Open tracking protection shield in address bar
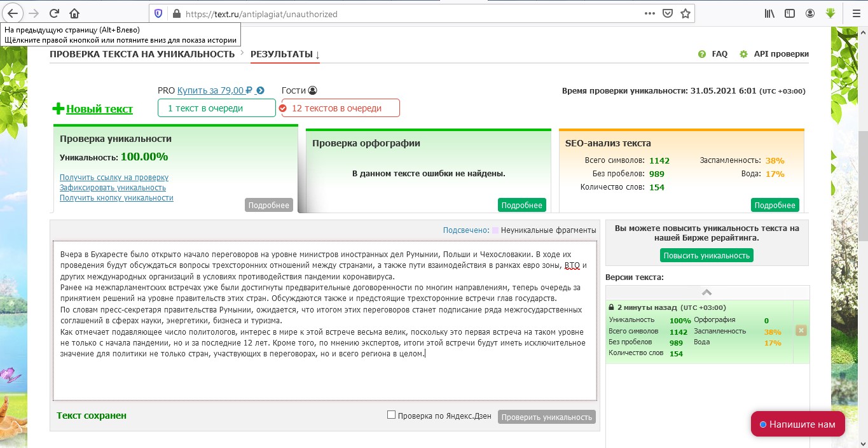The width and height of the screenshot is (868, 448). coord(158,13)
